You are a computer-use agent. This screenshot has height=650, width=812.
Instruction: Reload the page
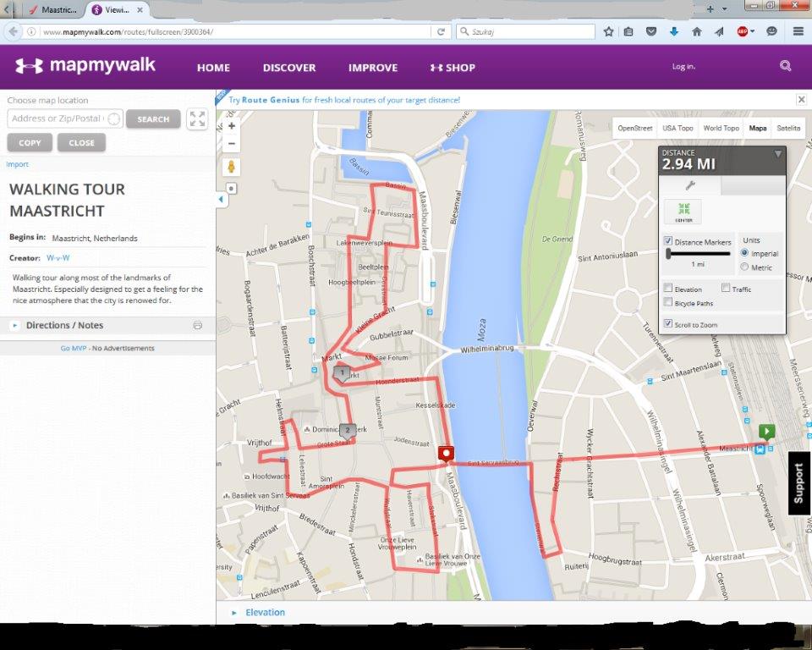442,31
